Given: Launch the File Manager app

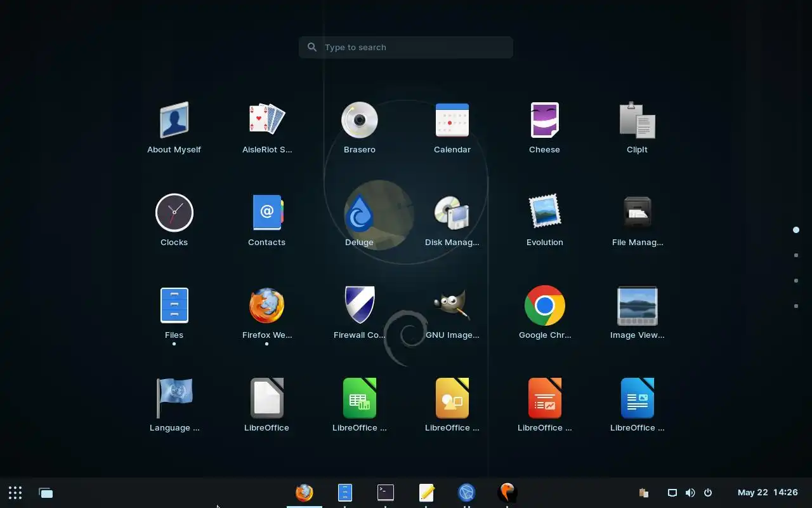Looking at the screenshot, I should pos(637,220).
